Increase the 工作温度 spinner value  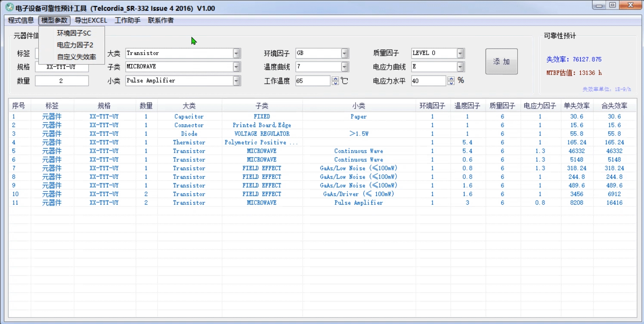335,78
